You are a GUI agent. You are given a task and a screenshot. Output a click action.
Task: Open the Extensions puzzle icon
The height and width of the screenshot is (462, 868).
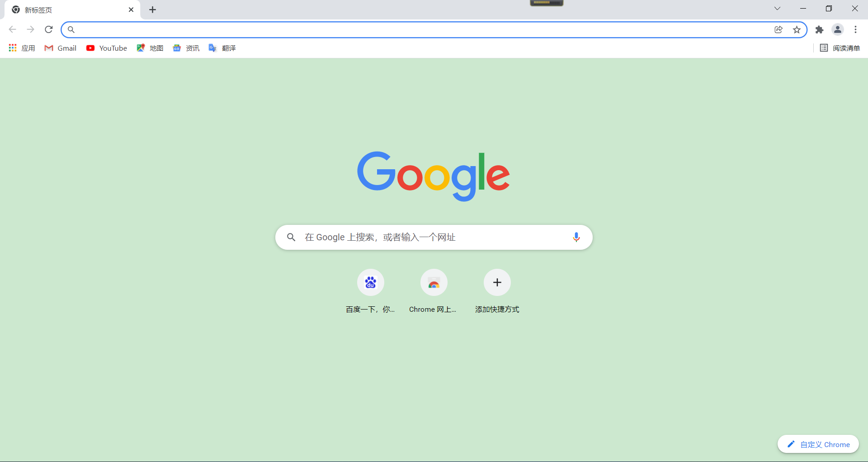coord(819,29)
